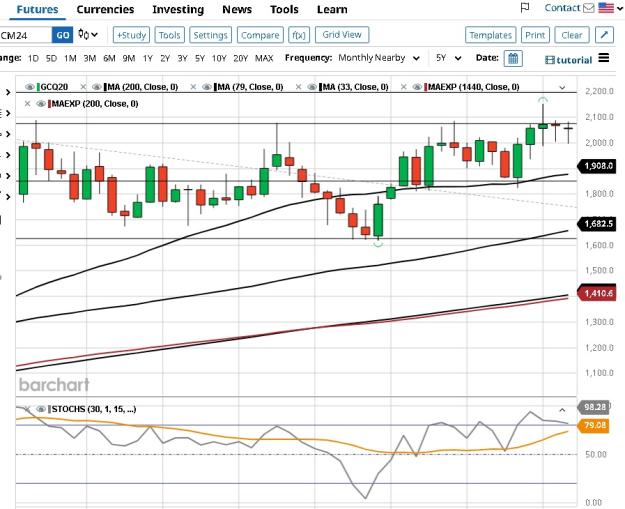This screenshot has height=509, width=625.
Task: Open the 5Y period dropdown
Action: (x=448, y=58)
